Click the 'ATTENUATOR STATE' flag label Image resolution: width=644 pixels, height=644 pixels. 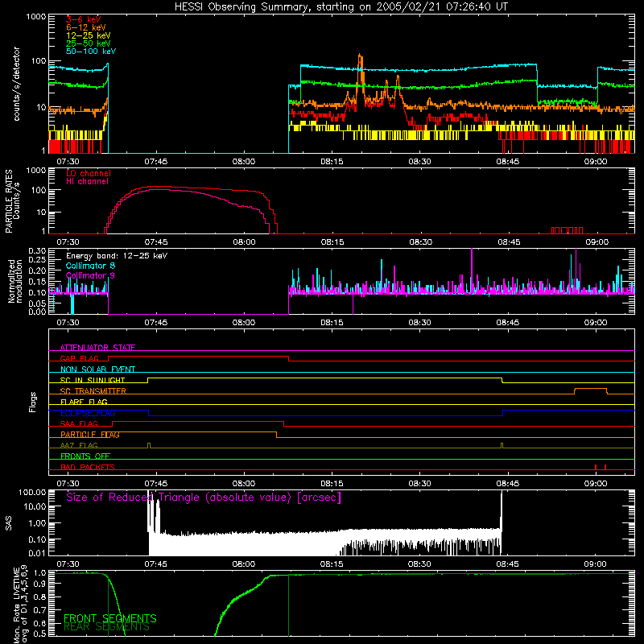click(97, 348)
